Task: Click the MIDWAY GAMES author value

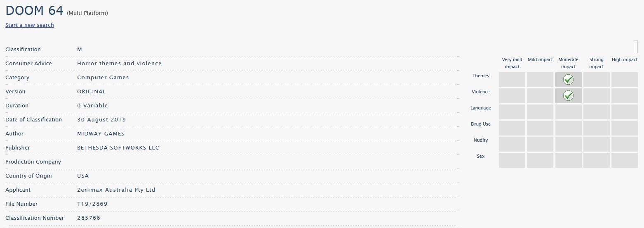Action: (x=101, y=134)
